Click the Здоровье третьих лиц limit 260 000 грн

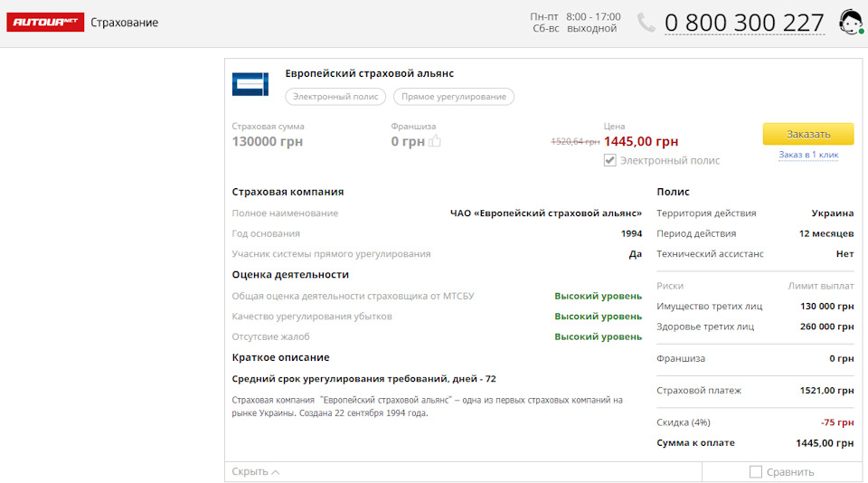click(826, 327)
